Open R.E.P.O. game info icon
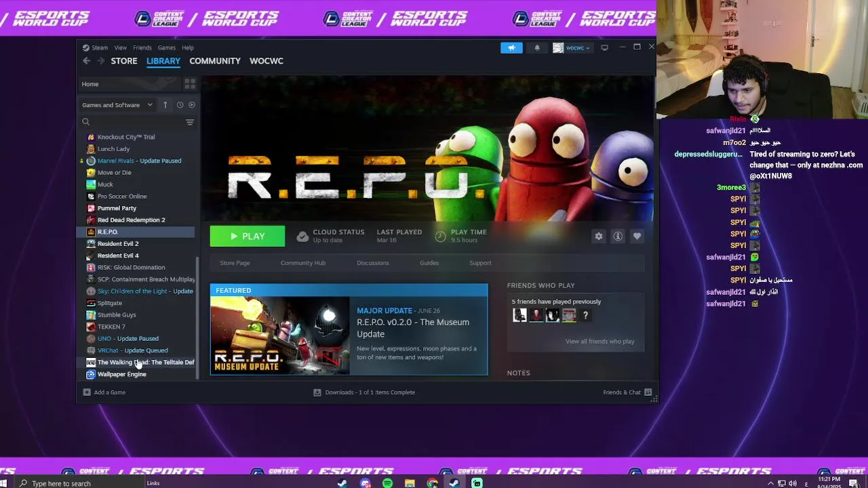Viewport: 868px width, 488px height. coord(618,236)
